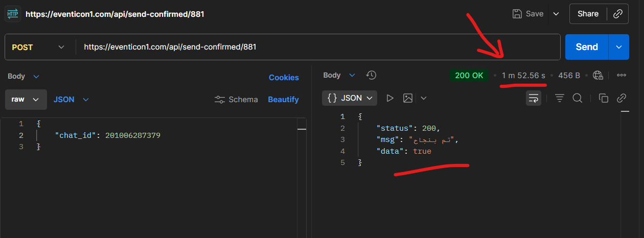Viewport: 644px width, 238px height.
Task: Click the "data": true line in the response
Action: tap(404, 151)
